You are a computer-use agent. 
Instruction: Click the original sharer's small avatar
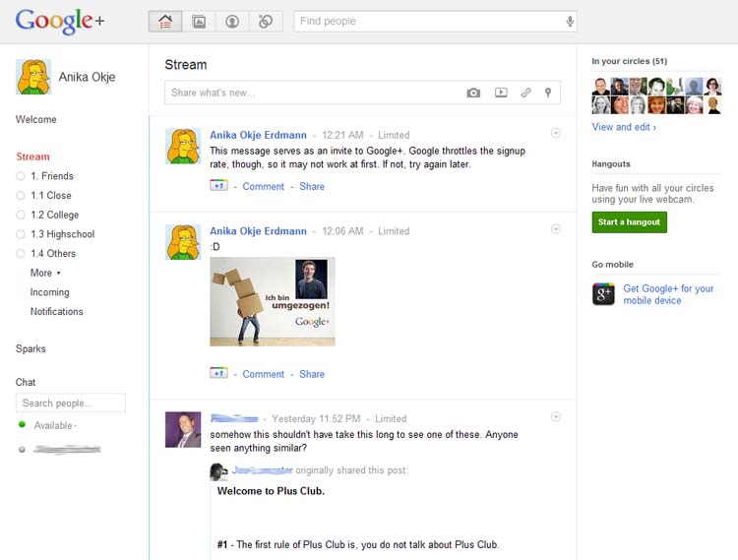coord(218,471)
